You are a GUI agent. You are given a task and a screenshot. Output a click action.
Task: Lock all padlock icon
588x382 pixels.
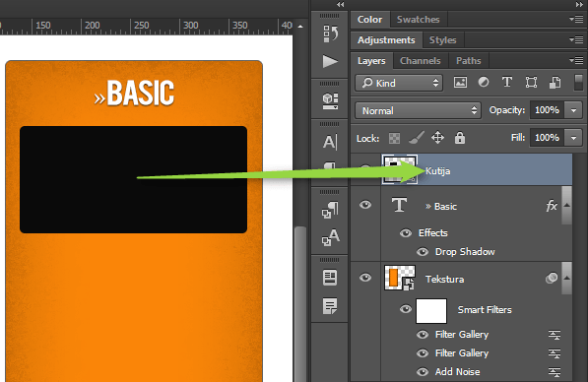[460, 138]
